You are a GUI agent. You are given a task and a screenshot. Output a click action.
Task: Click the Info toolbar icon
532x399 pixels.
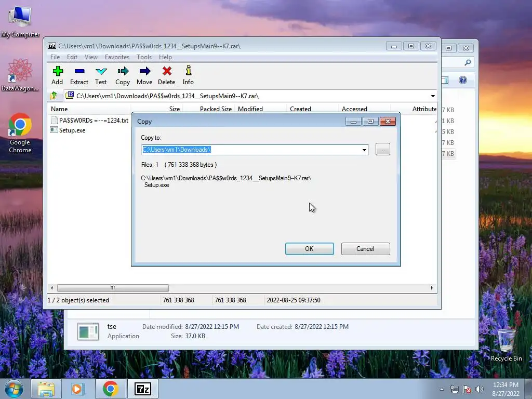pos(188,75)
